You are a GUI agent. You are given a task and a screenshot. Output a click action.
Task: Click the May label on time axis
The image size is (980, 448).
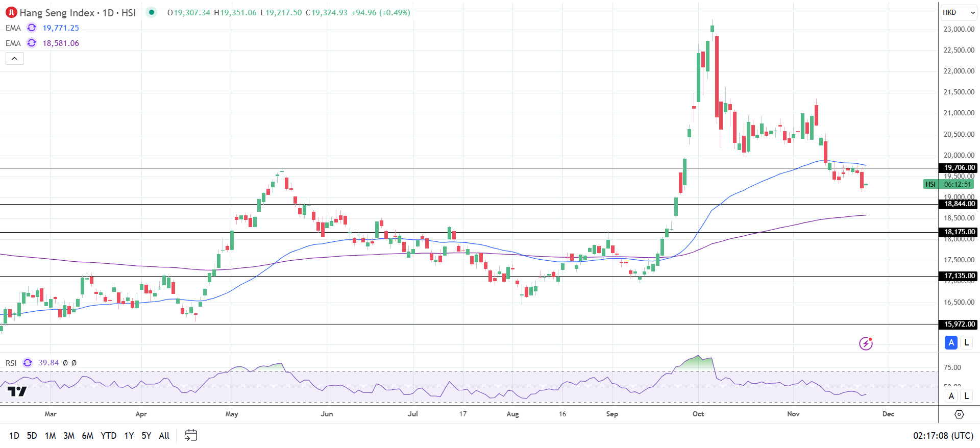point(232,414)
